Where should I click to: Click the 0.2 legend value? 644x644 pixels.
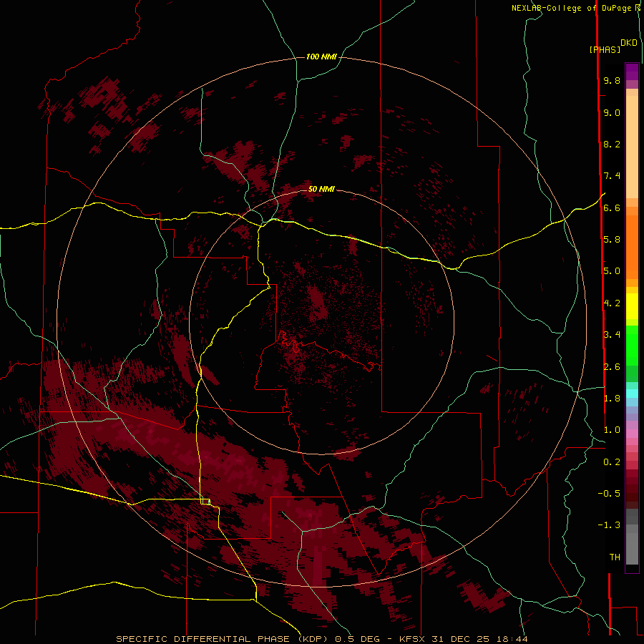(x=612, y=462)
